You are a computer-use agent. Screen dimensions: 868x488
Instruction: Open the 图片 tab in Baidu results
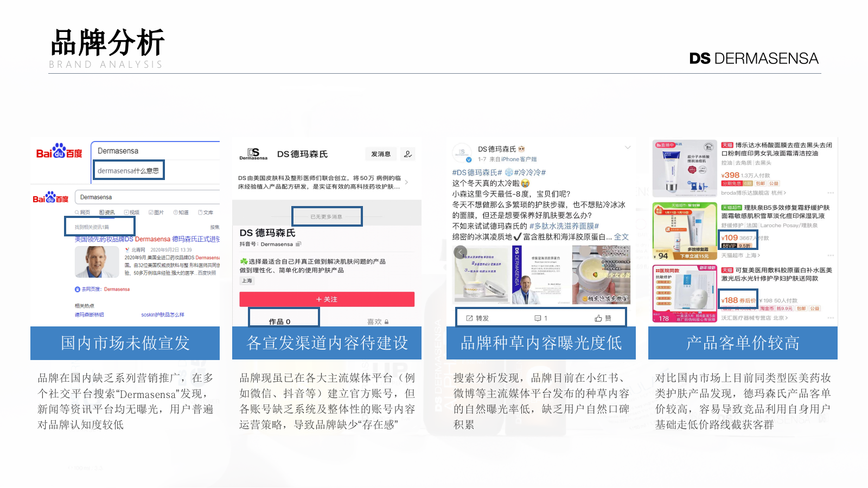(x=156, y=213)
